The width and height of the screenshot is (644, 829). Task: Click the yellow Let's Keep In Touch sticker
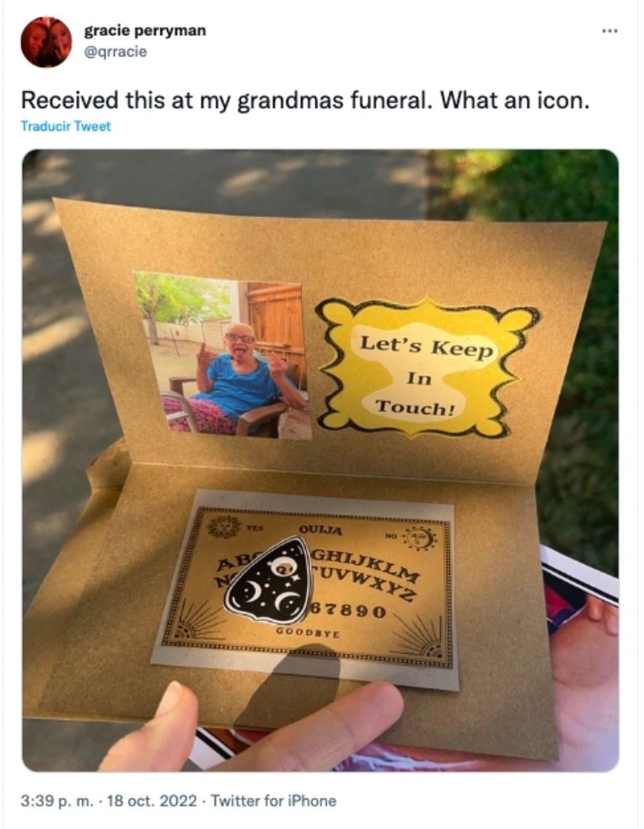426,369
